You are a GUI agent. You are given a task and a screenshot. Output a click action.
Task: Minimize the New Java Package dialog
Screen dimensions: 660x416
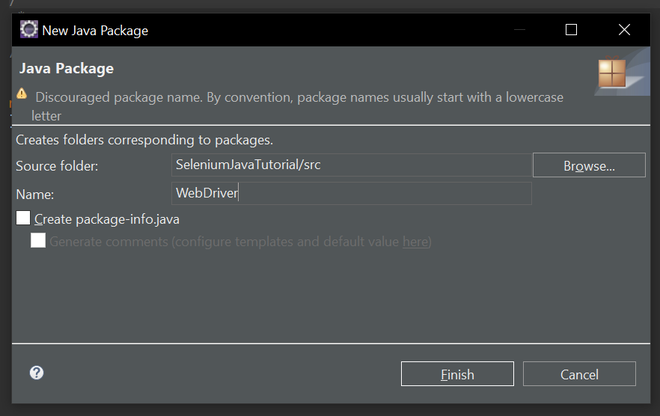tap(518, 30)
